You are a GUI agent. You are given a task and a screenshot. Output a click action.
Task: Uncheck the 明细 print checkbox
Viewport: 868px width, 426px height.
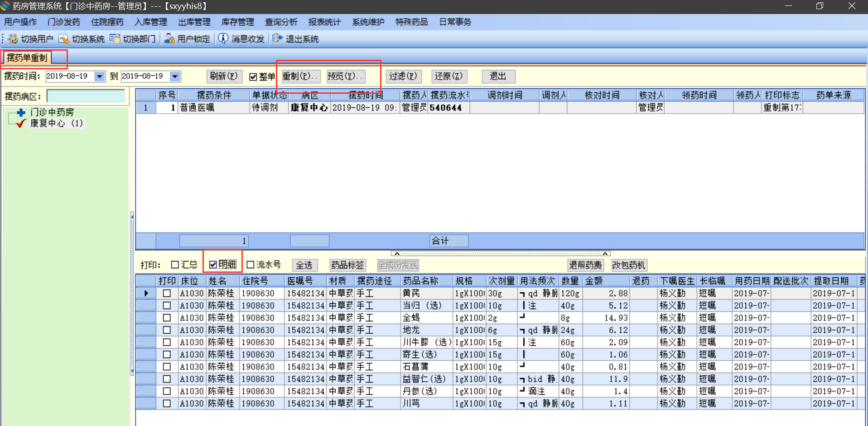(213, 265)
